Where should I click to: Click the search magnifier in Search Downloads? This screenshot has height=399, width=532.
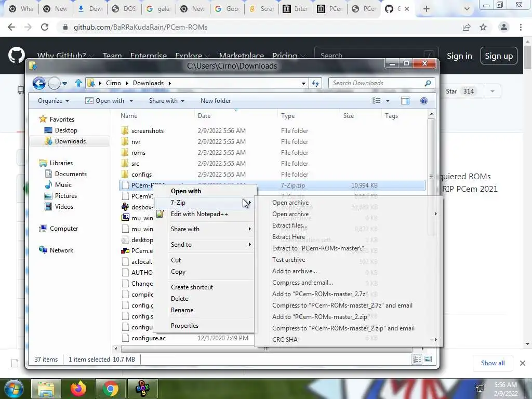(x=428, y=83)
